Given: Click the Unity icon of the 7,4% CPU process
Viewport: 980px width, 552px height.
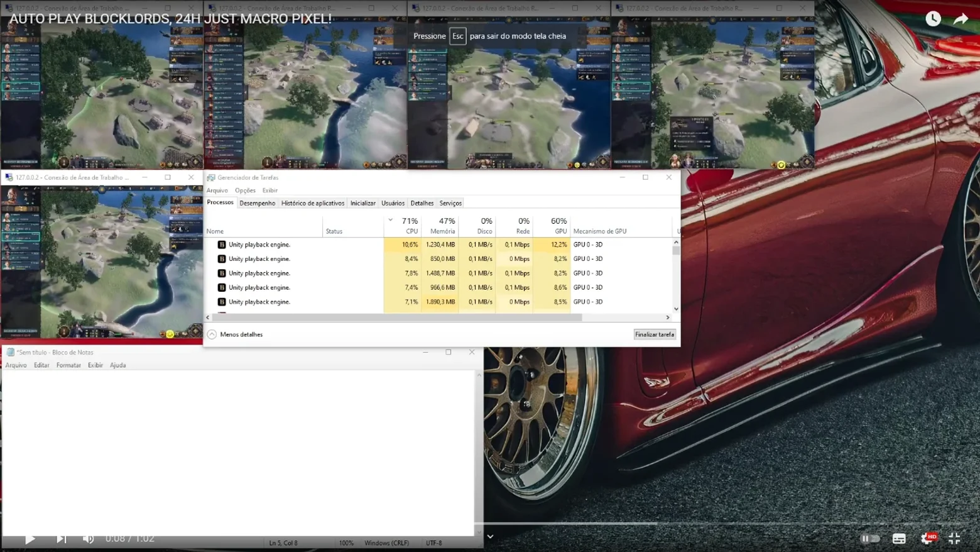Looking at the screenshot, I should tap(222, 288).
